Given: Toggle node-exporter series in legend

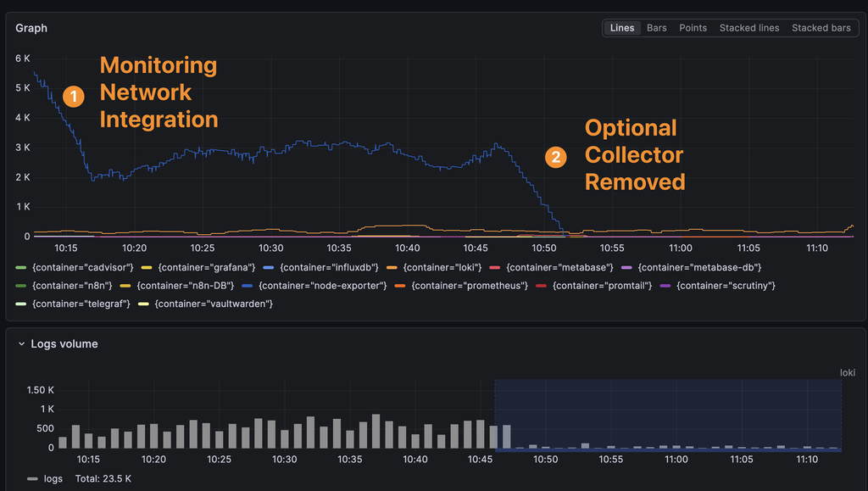Looking at the screenshot, I should click(322, 286).
